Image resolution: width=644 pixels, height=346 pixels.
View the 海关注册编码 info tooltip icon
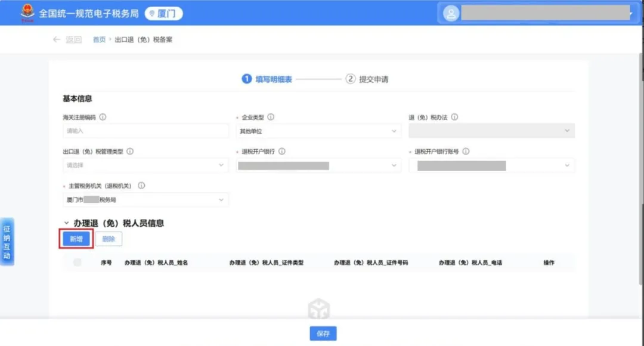[103, 117]
